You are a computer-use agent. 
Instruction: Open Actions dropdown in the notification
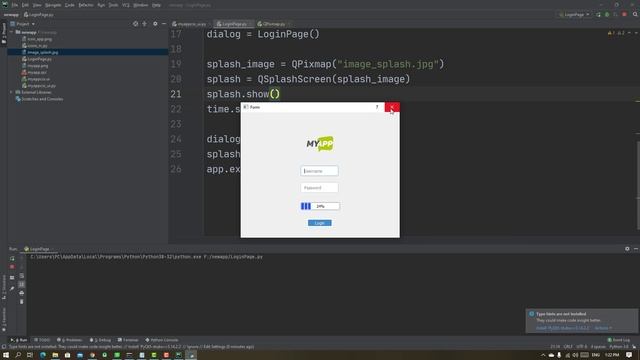(x=603, y=328)
